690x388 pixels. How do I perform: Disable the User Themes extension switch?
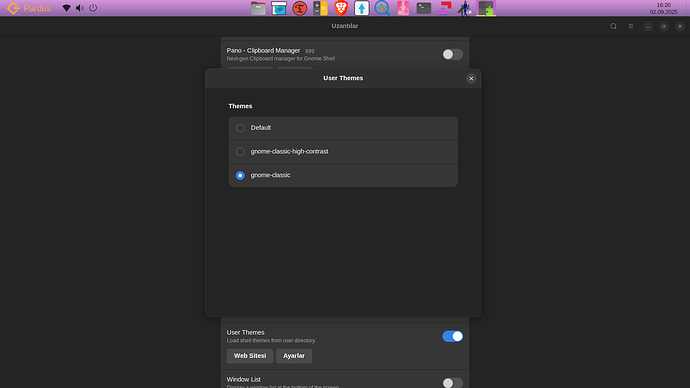[452, 337]
